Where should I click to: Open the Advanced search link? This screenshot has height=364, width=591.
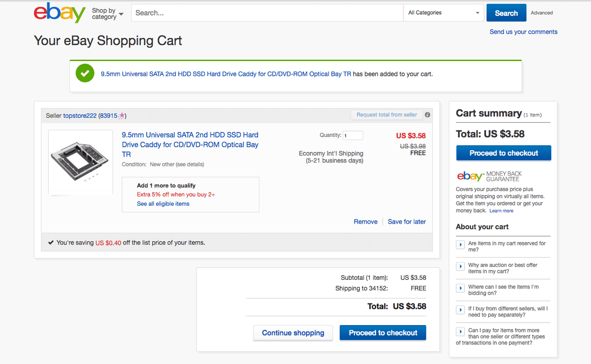click(542, 13)
